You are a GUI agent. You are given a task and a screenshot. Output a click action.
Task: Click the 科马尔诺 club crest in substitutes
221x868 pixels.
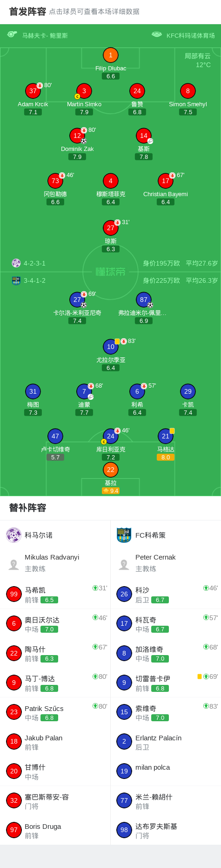(x=14, y=535)
